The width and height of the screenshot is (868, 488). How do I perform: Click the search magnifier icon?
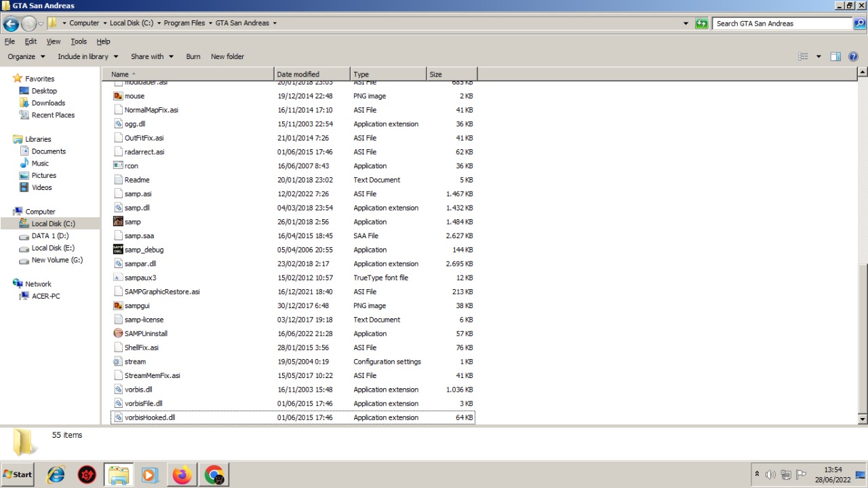coord(859,23)
